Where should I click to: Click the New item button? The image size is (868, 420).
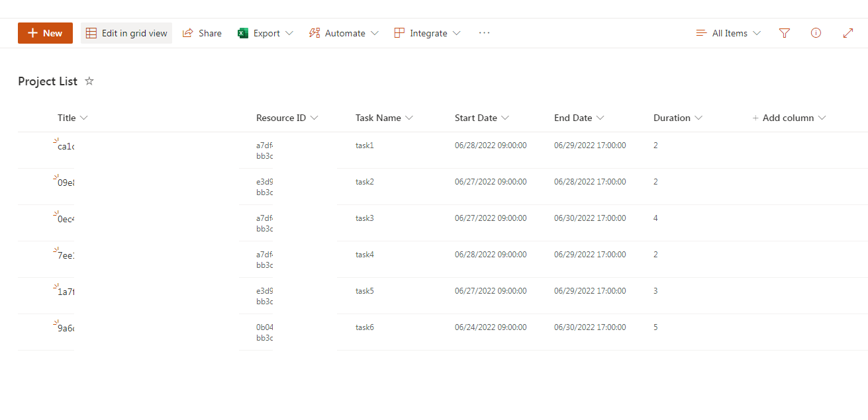click(x=45, y=33)
